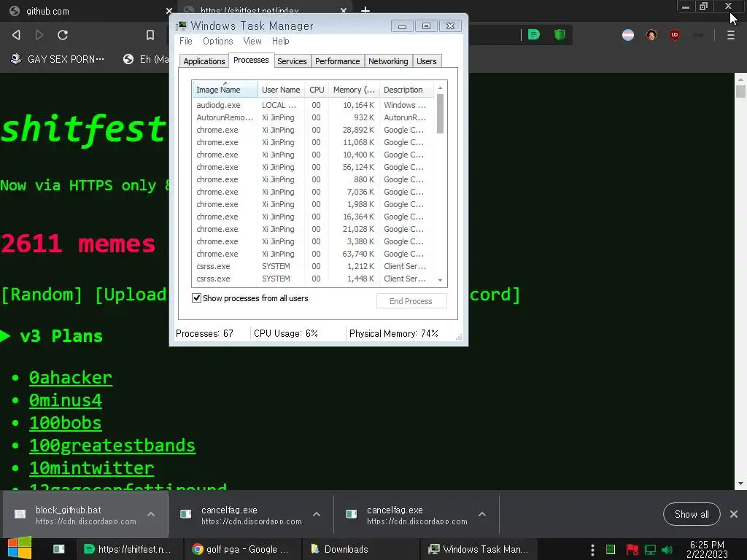747x560 pixels.
Task: Go forward with the browser forward arrow
Action: point(39,35)
